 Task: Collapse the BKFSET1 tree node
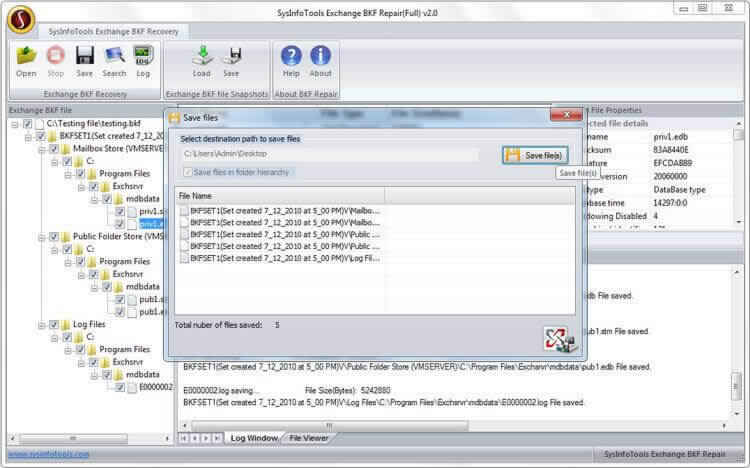click(x=28, y=137)
